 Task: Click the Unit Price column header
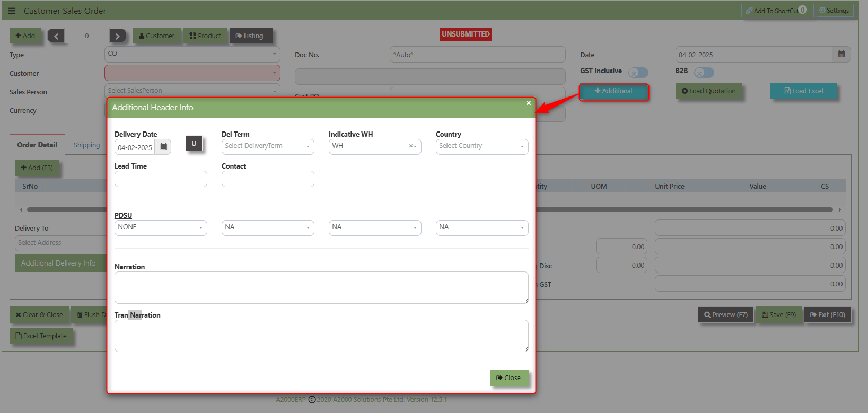pos(670,186)
